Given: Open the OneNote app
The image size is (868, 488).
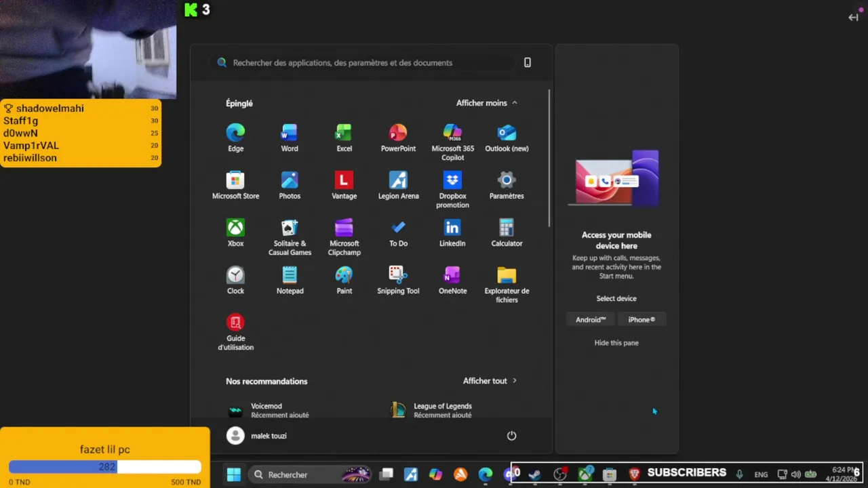Looking at the screenshot, I should [452, 281].
